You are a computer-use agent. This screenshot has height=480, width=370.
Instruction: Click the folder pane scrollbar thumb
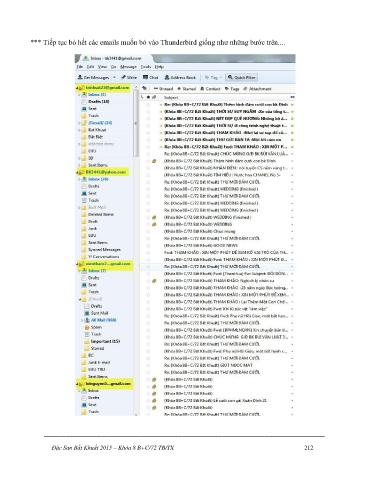point(136,123)
